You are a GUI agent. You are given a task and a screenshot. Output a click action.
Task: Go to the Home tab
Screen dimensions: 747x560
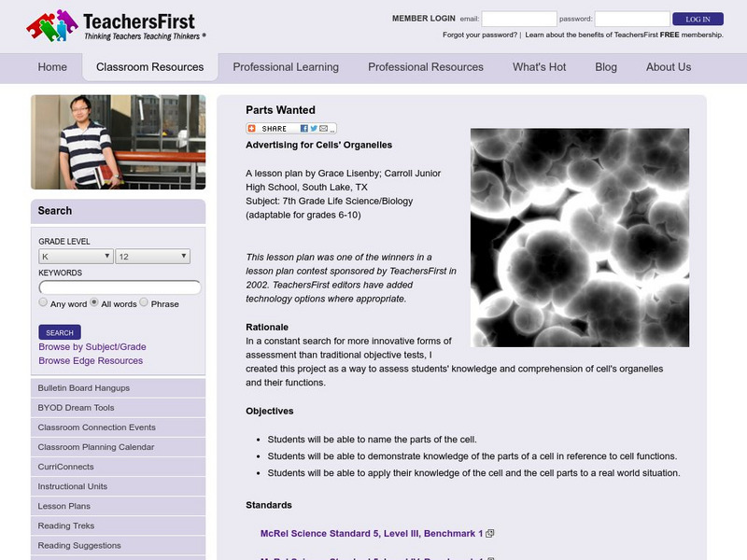tap(52, 67)
